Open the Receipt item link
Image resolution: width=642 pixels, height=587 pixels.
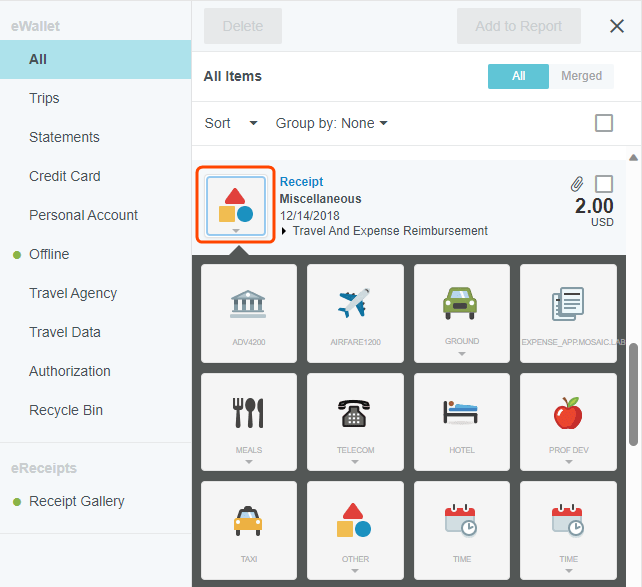click(301, 182)
